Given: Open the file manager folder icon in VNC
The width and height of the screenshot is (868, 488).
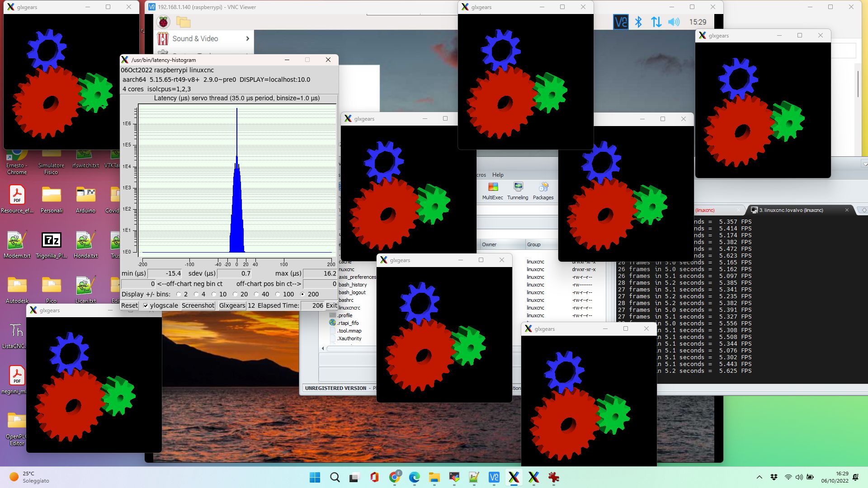Looking at the screenshot, I should 183,22.
